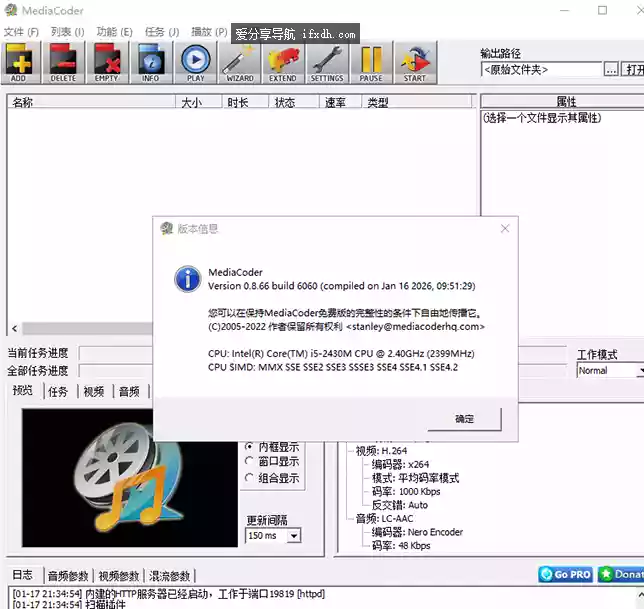Switch to the 任务 tab
This screenshot has height=609, width=644.
[x=58, y=391]
